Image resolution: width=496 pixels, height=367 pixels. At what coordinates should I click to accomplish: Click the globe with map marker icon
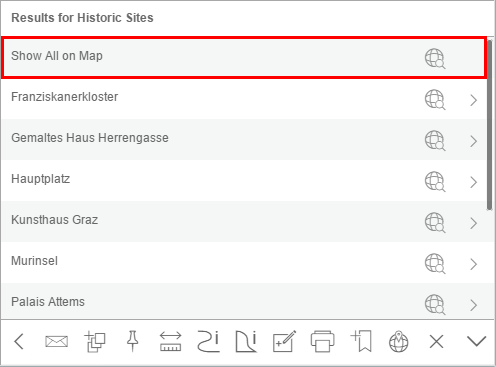[399, 341]
